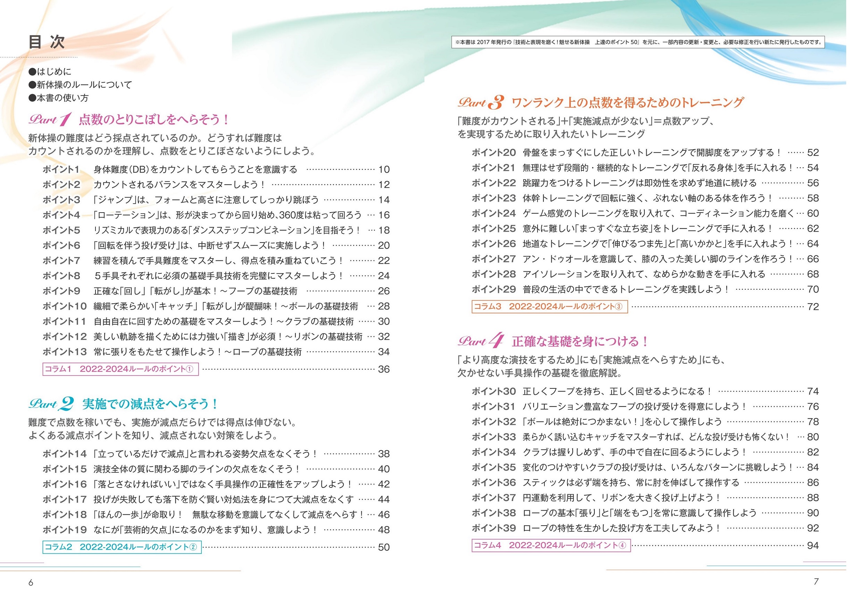Open ポイント33 柔らかく誘い込むキャッチ entry
This screenshot has height=601, width=868.
645,437
